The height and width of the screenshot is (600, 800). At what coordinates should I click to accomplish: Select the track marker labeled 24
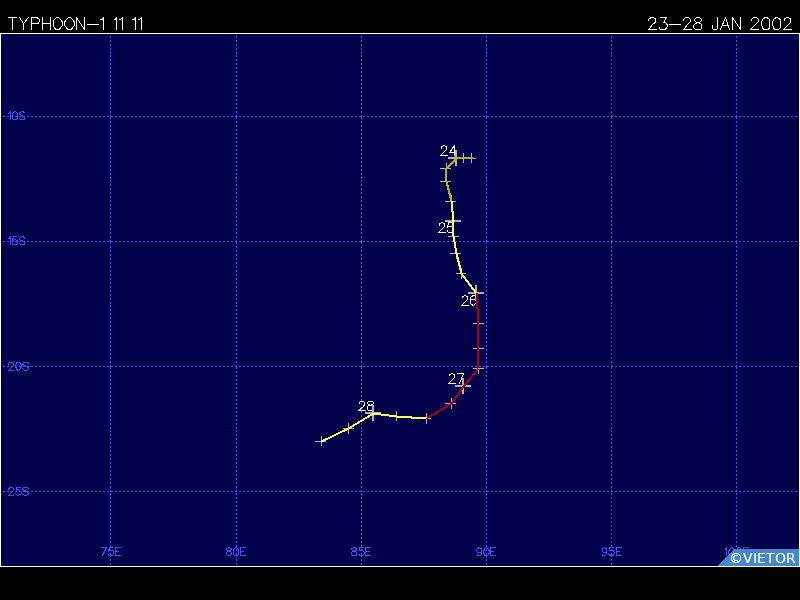tap(456, 158)
